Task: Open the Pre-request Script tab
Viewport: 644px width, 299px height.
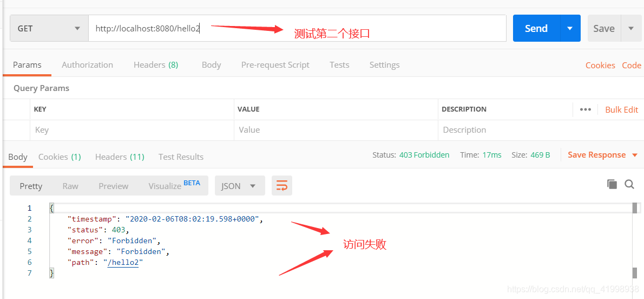Action: (x=275, y=65)
